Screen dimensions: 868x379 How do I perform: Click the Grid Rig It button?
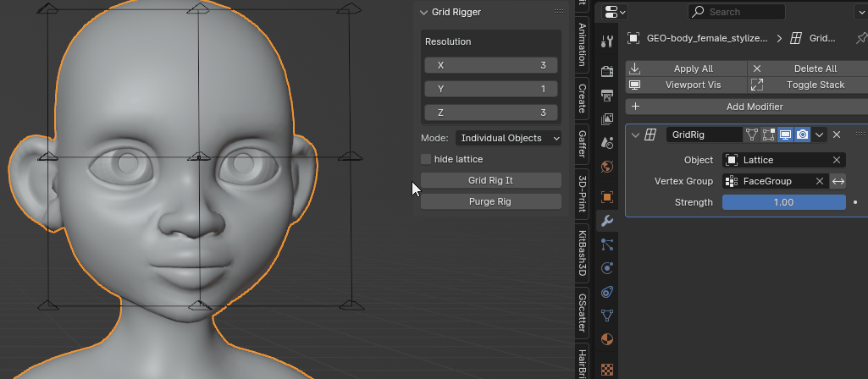coord(491,180)
